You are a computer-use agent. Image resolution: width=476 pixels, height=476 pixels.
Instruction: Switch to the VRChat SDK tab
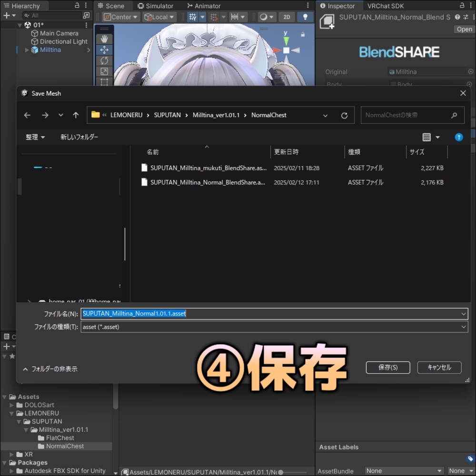tap(385, 6)
